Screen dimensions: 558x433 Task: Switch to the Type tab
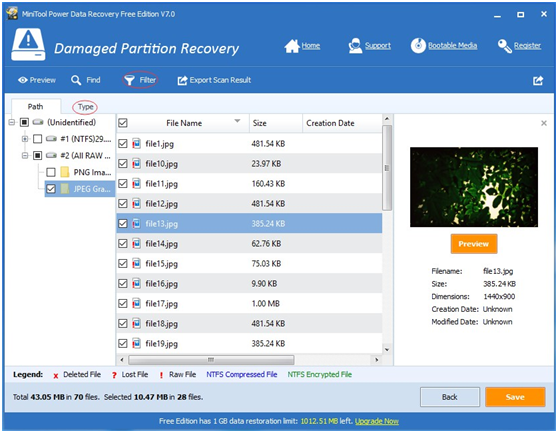pos(85,107)
